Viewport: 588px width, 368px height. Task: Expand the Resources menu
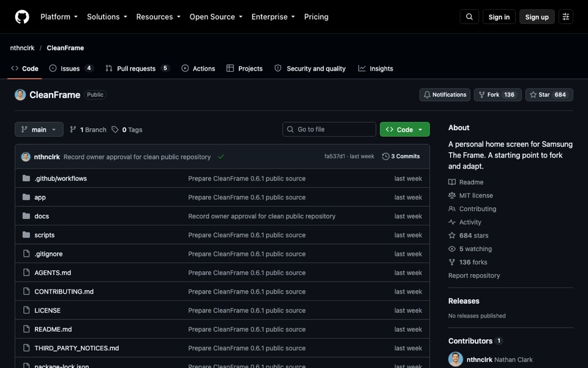coord(158,17)
